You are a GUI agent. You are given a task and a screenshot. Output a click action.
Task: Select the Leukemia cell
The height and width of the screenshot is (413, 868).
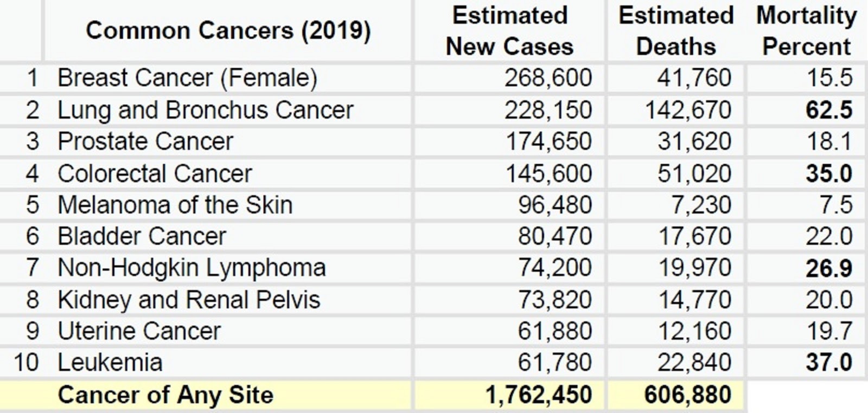(110, 363)
